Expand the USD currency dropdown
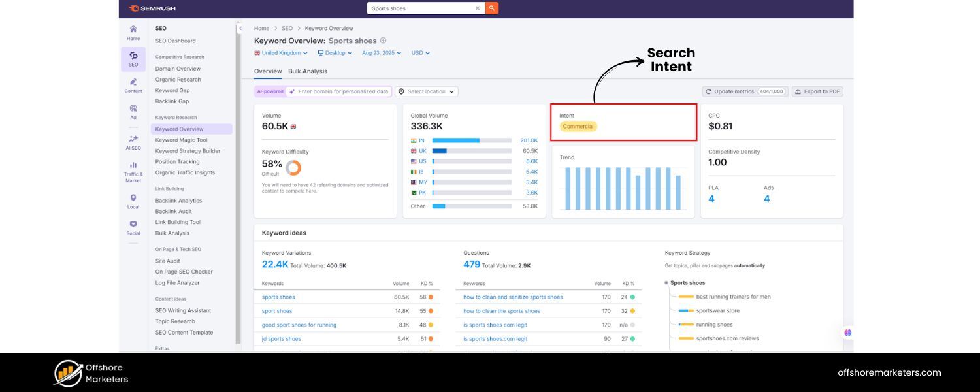This screenshot has width=980, height=392. point(419,53)
